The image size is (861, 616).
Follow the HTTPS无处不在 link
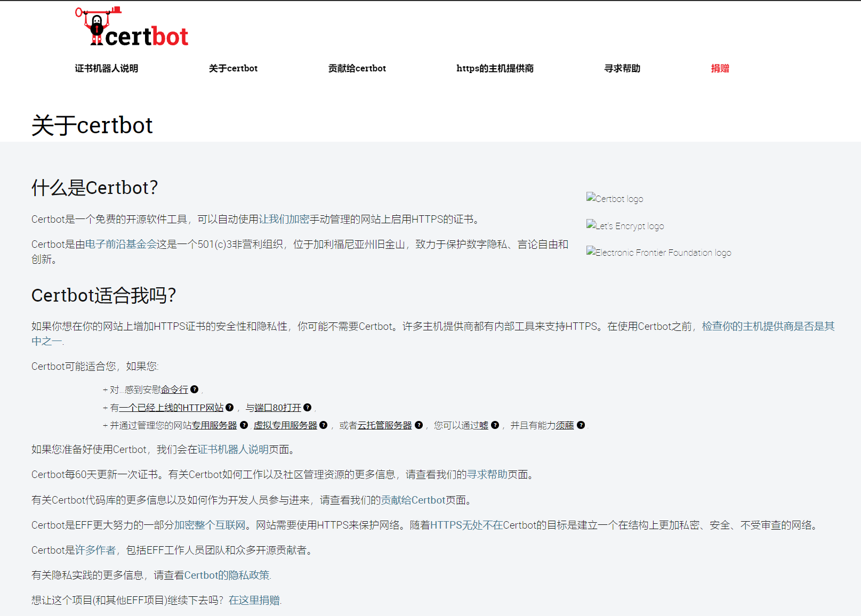coord(466,525)
